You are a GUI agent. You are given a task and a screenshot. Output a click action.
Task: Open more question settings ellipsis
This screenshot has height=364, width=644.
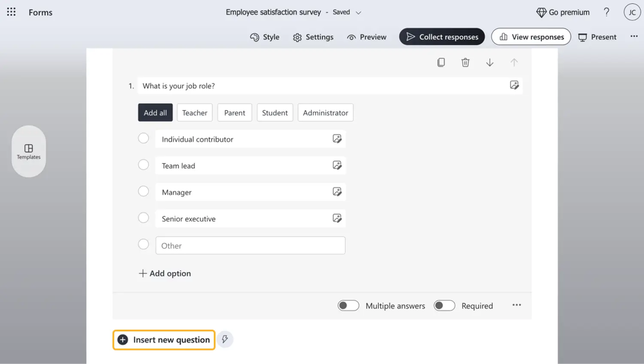point(516,305)
